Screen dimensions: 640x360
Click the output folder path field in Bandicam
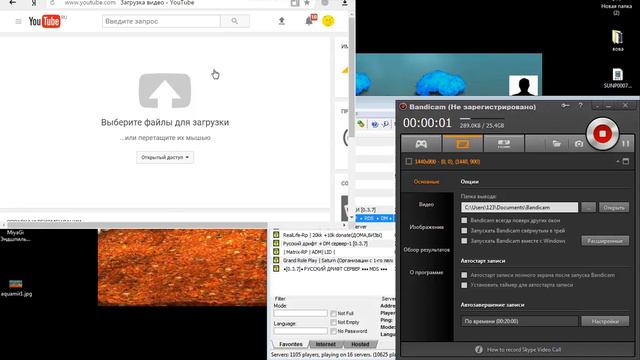coord(519,207)
